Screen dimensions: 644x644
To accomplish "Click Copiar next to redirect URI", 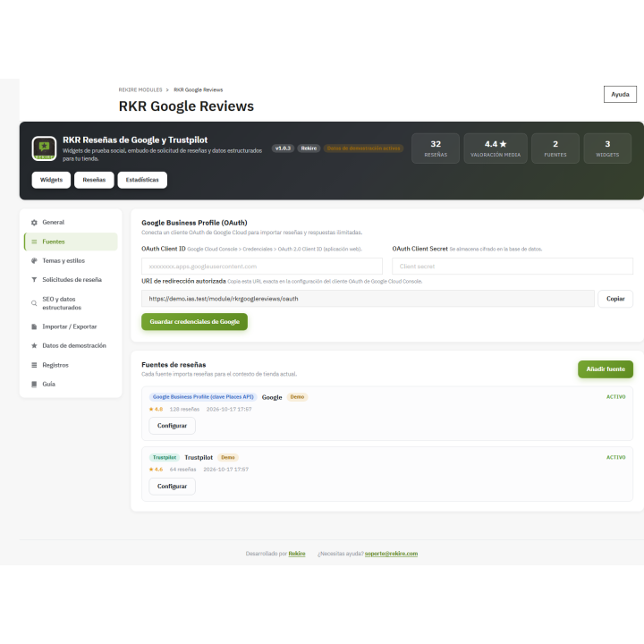I will pyautogui.click(x=615, y=299).
